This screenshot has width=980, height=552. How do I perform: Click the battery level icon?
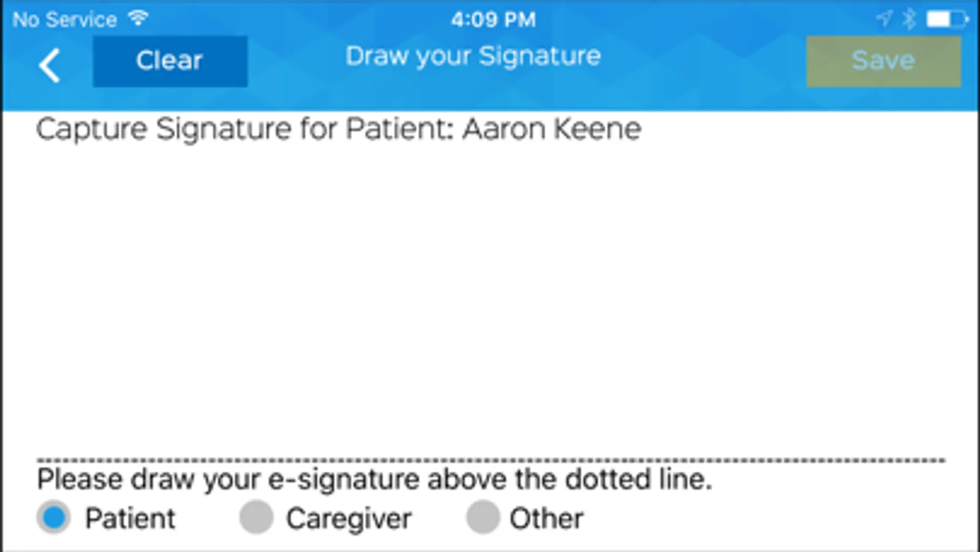pos(946,19)
